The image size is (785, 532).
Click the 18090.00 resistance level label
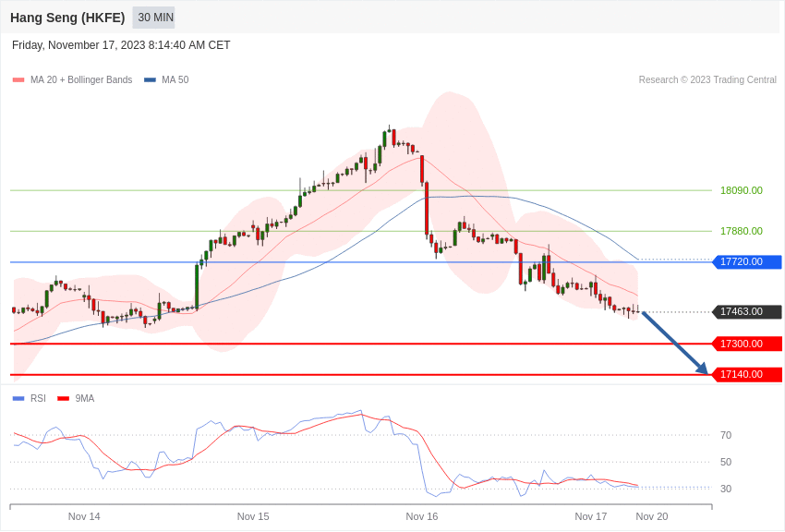[x=741, y=190]
